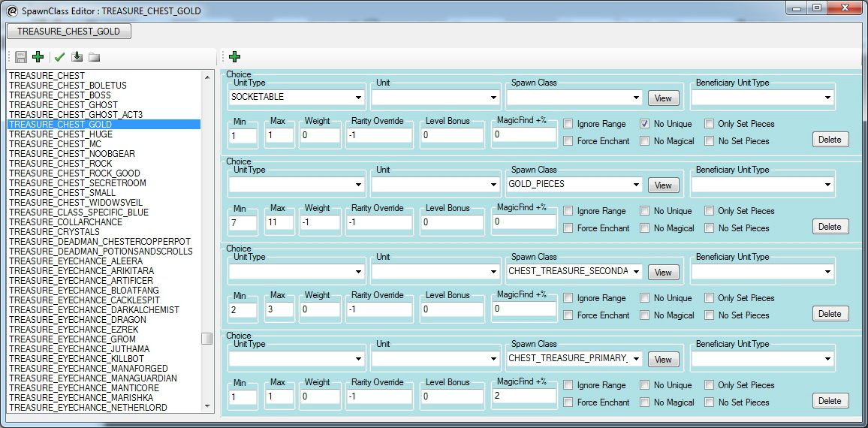Check No Set Pieces for the CHEST_TREASURE_SECONDA choice
The image size is (868, 428).
[x=709, y=315]
